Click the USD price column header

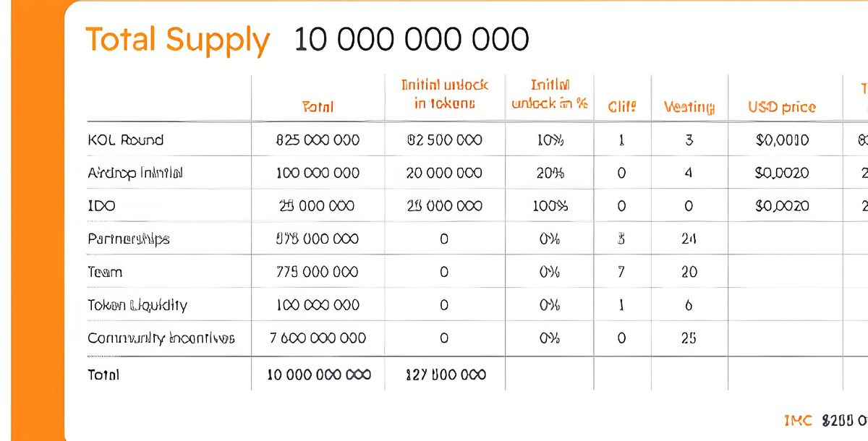[x=782, y=107]
